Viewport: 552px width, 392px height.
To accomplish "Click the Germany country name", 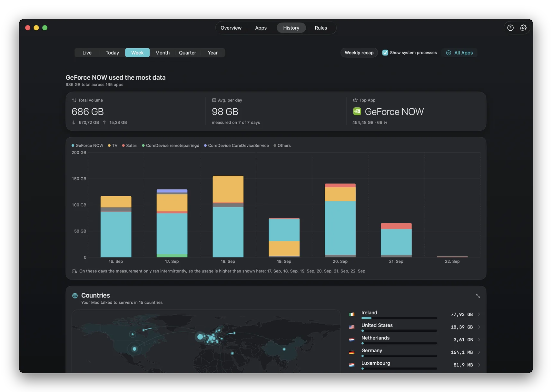I will pyautogui.click(x=372, y=350).
